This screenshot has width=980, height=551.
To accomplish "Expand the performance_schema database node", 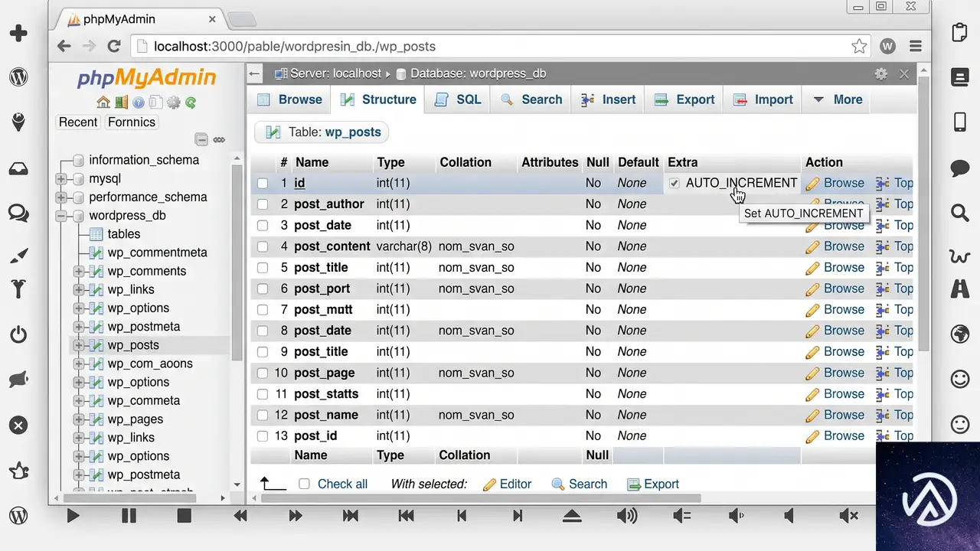I will point(61,197).
